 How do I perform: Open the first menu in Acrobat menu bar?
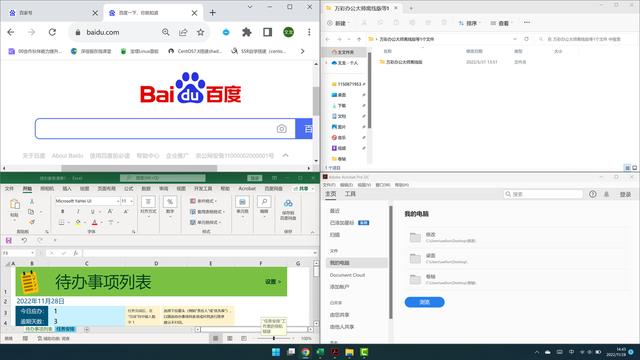[x=329, y=185]
